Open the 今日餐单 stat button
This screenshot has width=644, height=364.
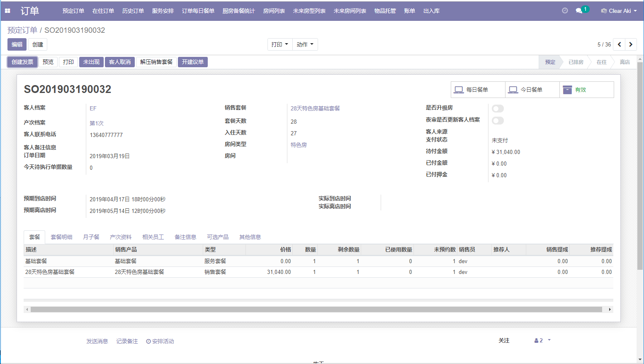(532, 90)
